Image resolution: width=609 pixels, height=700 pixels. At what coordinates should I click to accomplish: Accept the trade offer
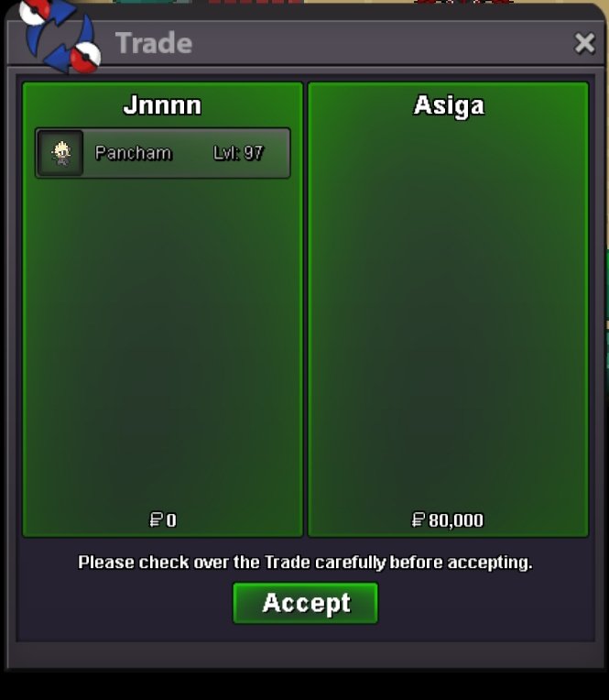tap(305, 603)
